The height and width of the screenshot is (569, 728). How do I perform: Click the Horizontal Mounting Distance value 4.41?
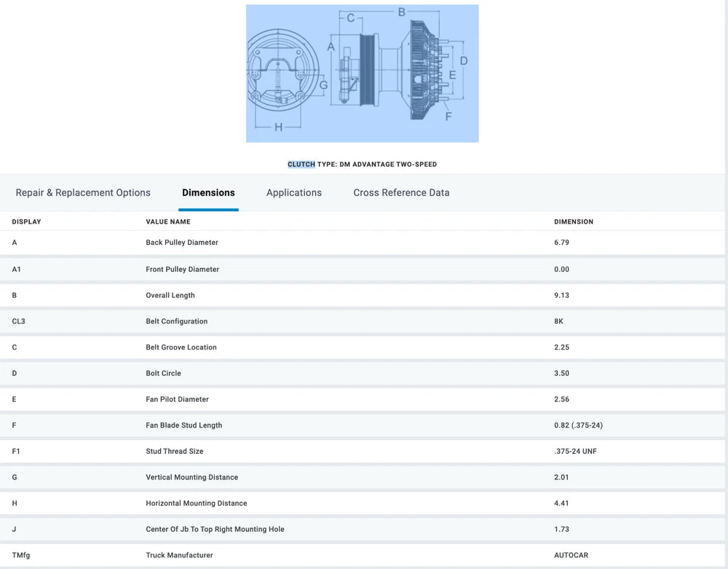561,503
